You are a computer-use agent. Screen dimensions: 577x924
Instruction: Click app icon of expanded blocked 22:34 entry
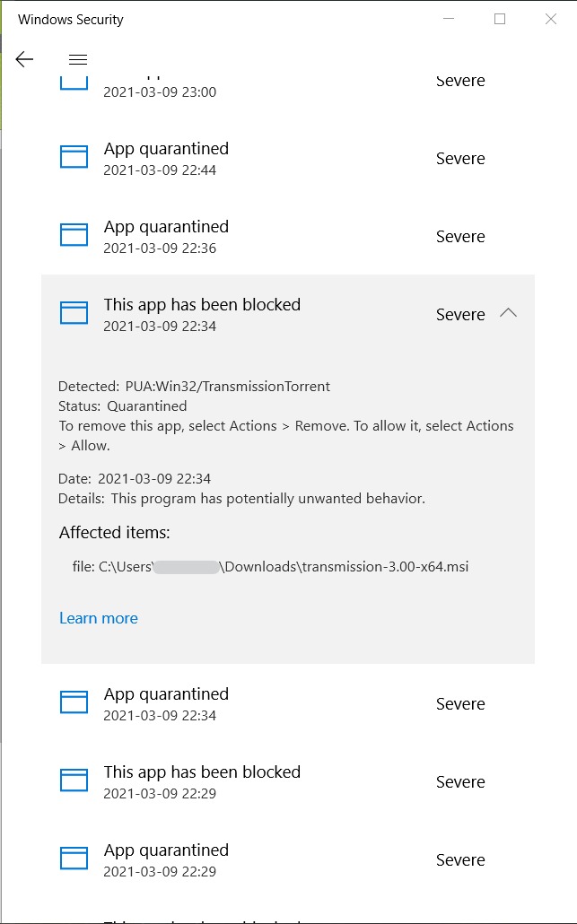click(x=74, y=313)
